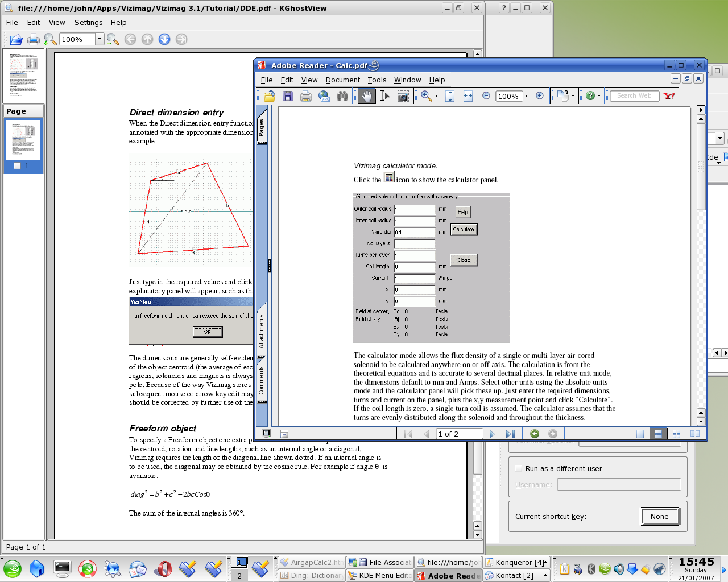
Task: Switch to KDE Menu Editor taskbar window
Action: point(380,575)
